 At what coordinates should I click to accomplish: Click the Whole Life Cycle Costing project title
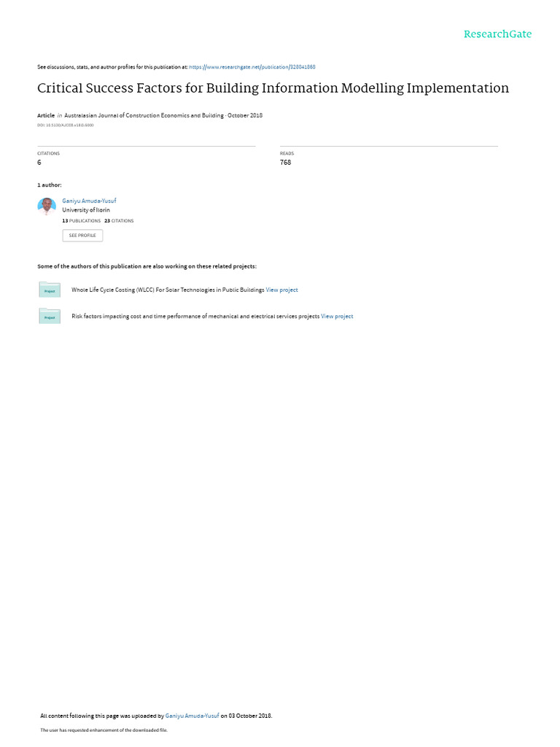pos(168,290)
